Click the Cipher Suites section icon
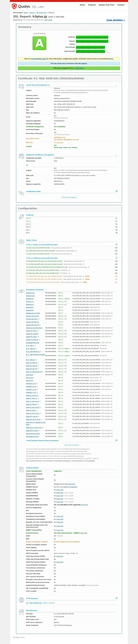This screenshot has height=644, width=138. (21, 241)
